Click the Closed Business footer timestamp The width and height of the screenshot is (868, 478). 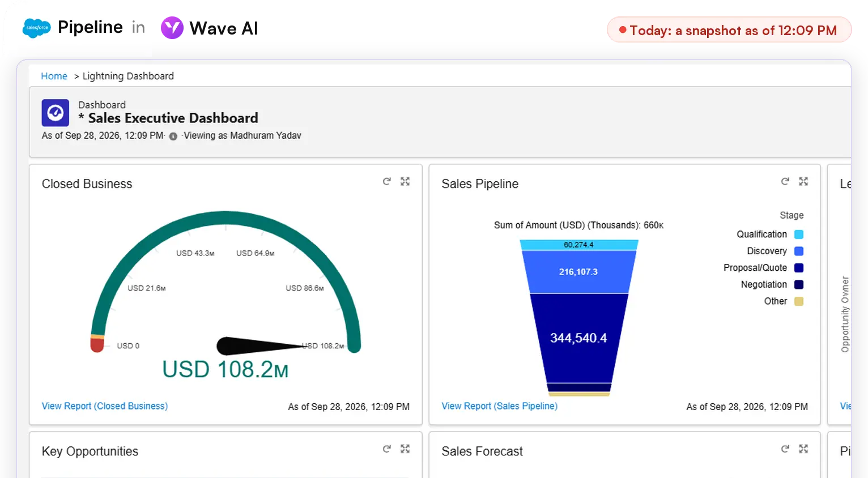point(348,407)
